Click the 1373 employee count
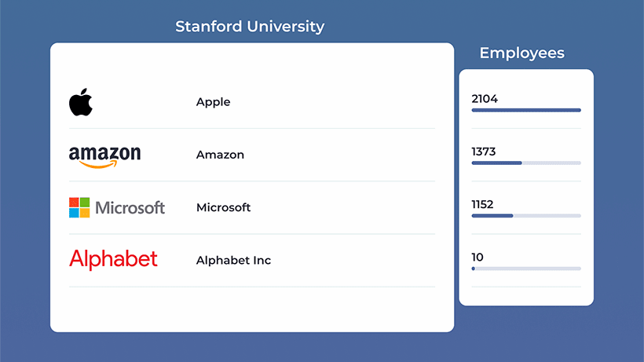Image resolution: width=644 pixels, height=362 pixels. (484, 152)
